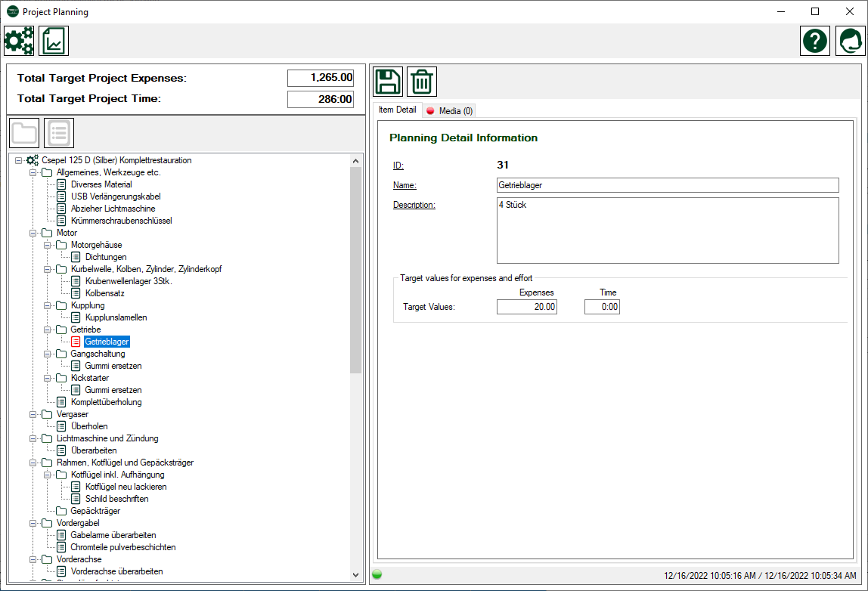Click the folder icon beside Vergaser
868x591 pixels.
coord(47,414)
